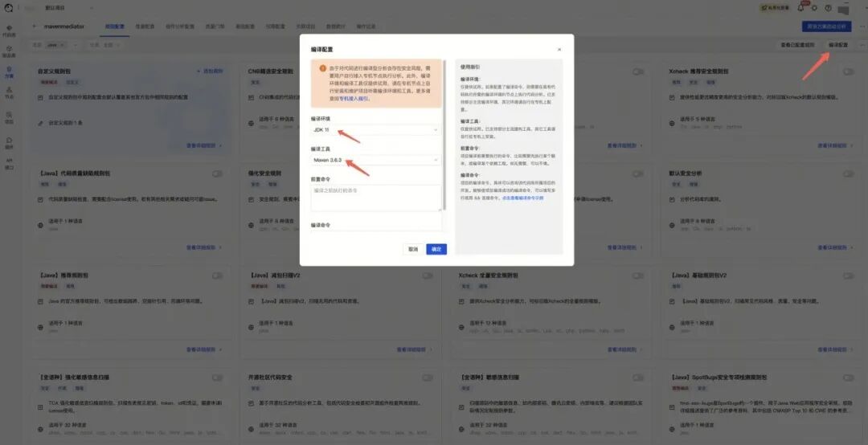Close the 编译配置 dialog with X
This screenshot has height=445, width=868.
559,49
